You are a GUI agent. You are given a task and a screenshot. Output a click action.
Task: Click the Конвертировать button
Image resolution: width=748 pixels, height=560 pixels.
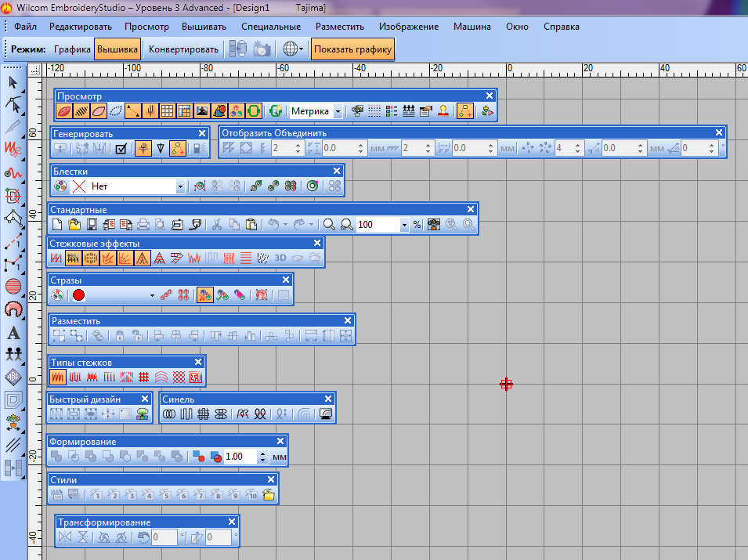tap(183, 49)
